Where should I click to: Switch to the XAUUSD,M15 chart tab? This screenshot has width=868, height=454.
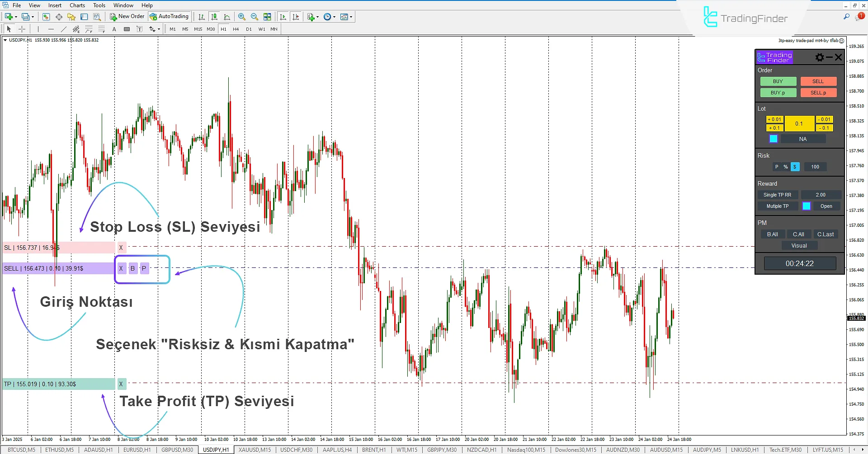coord(255,450)
